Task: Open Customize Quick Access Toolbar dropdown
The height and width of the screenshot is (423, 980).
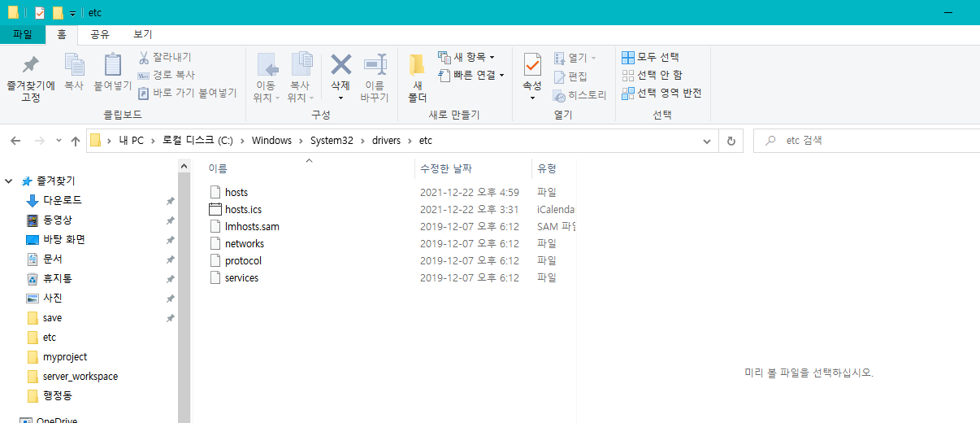Action: (x=72, y=14)
